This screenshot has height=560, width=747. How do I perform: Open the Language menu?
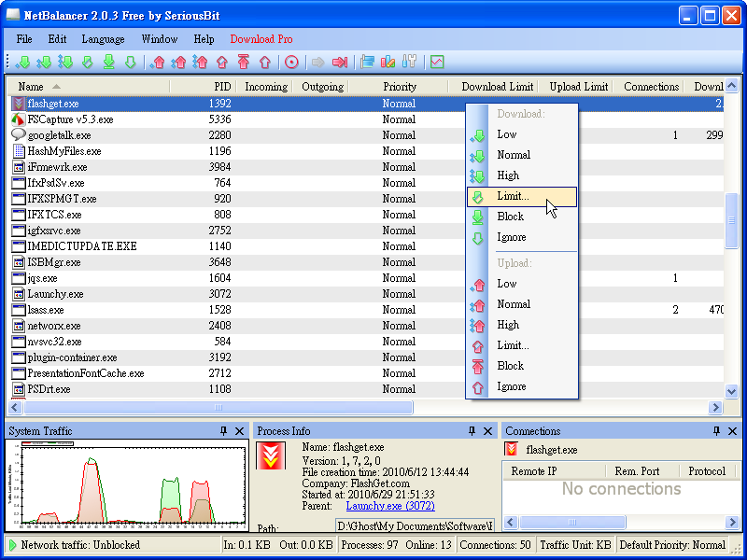tap(103, 39)
